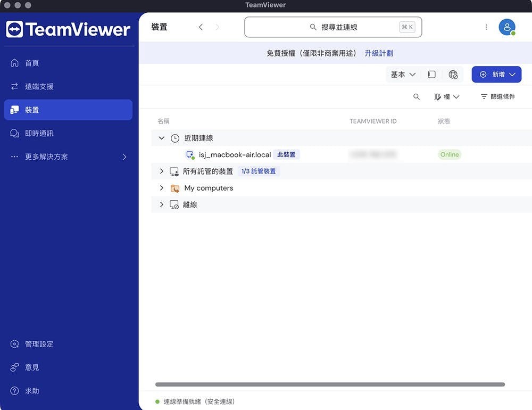Open 意見 feedback in the sidebar
Screen dimensions: 532x410
pyautogui.click(x=32, y=367)
